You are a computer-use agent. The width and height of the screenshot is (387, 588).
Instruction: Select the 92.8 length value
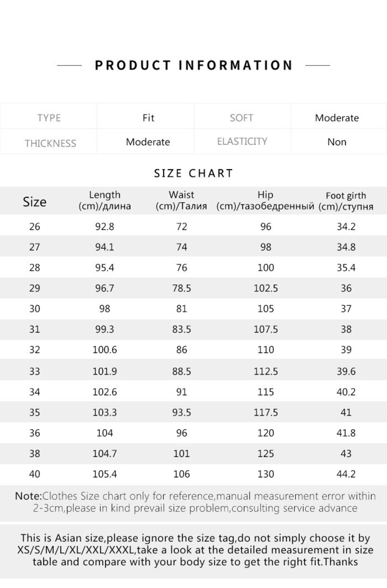(105, 227)
